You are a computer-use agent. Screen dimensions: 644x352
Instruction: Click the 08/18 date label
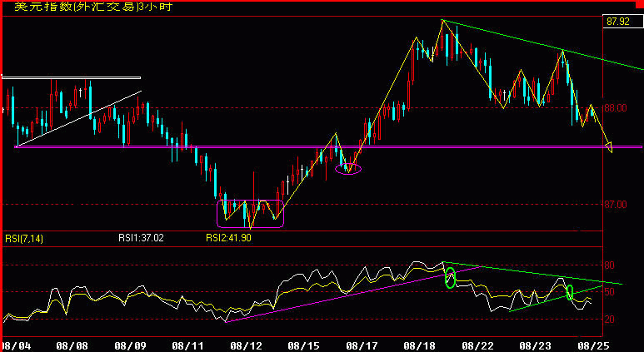tap(419, 346)
